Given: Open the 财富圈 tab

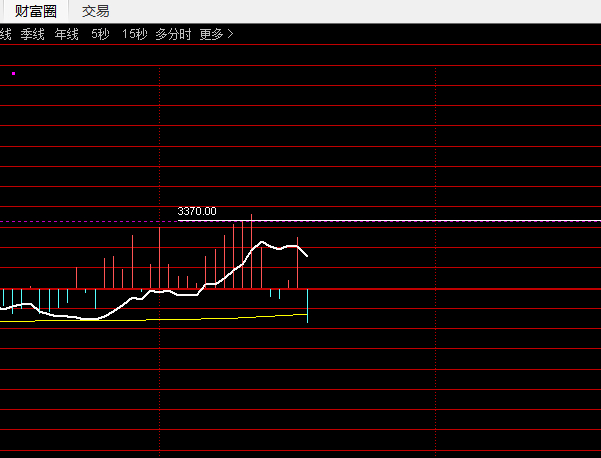Looking at the screenshot, I should (x=36, y=11).
